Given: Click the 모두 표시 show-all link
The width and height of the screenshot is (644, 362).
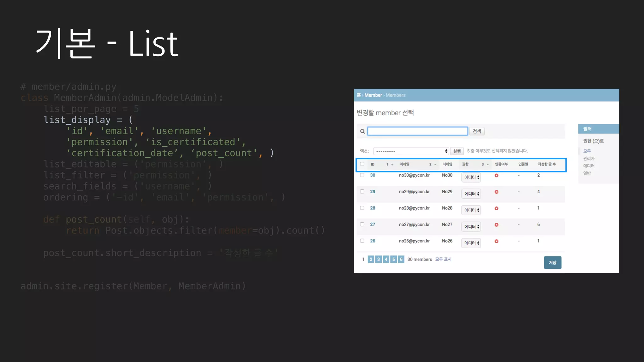Looking at the screenshot, I should [443, 259].
